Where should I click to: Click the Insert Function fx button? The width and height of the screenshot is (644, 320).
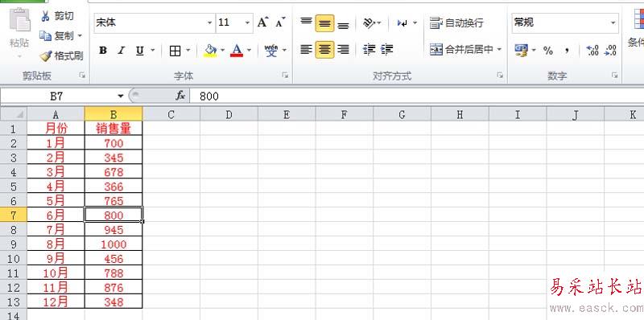(x=180, y=96)
